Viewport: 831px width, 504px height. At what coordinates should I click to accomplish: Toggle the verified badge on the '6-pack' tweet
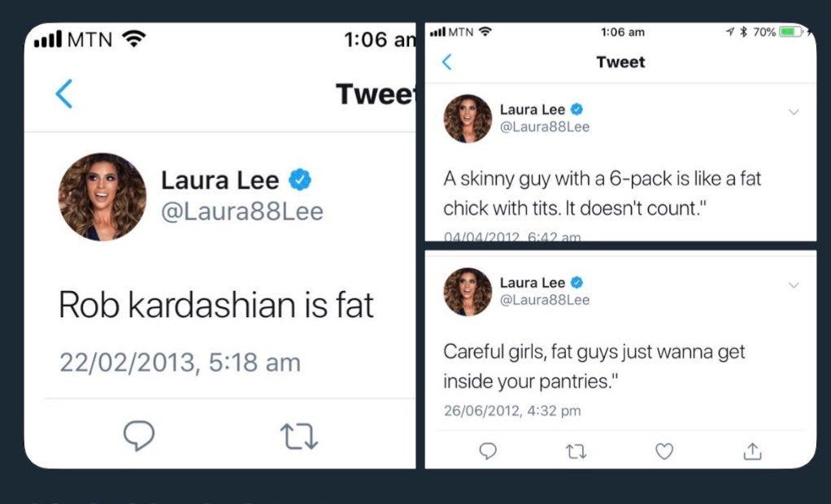(x=576, y=108)
